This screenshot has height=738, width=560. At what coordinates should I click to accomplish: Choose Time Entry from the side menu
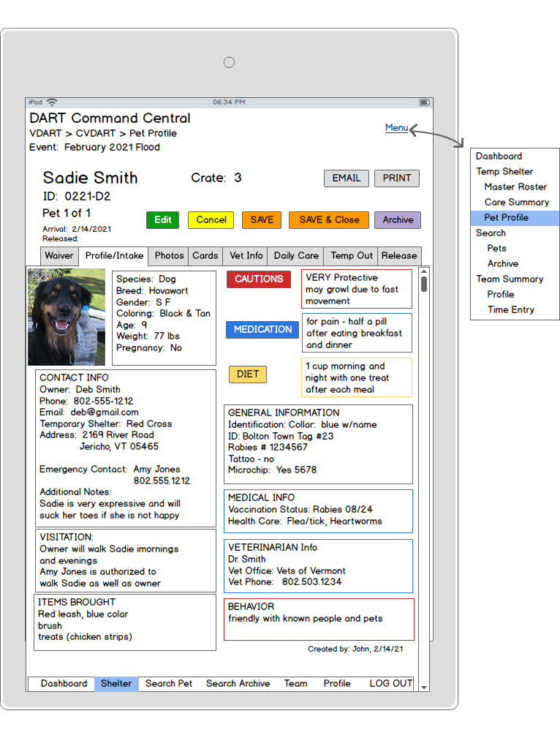(510, 309)
